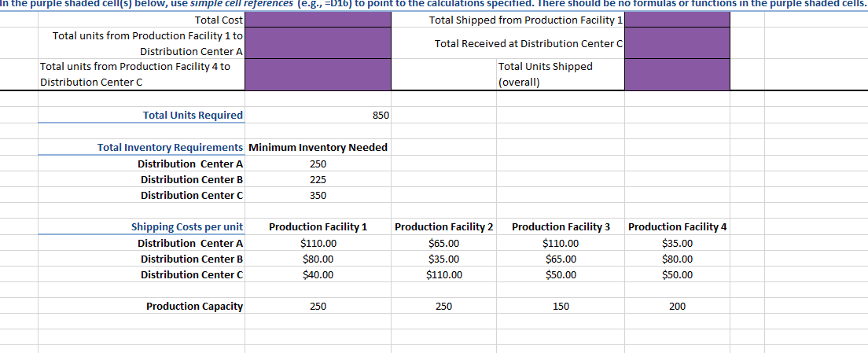
Task: Click the Total Units Required value 850
Action: coord(380,116)
